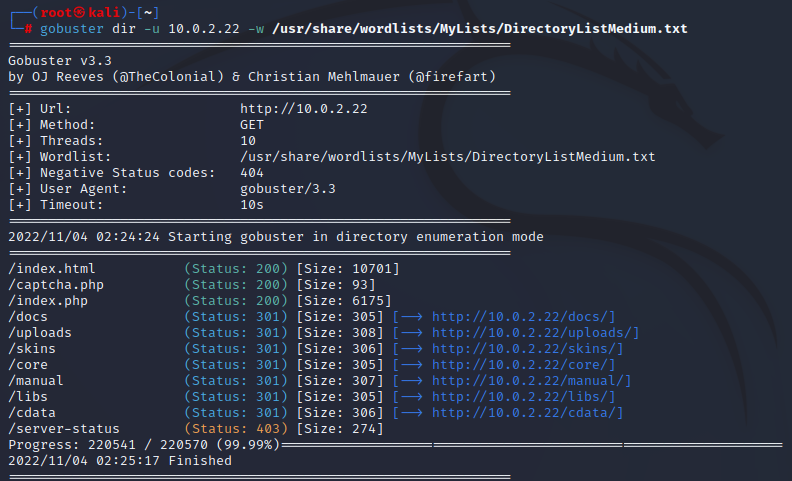Image resolution: width=792 pixels, height=481 pixels.
Task: Open the http://10.0.2.22/uploads/ redirect link
Action: [x=535, y=333]
